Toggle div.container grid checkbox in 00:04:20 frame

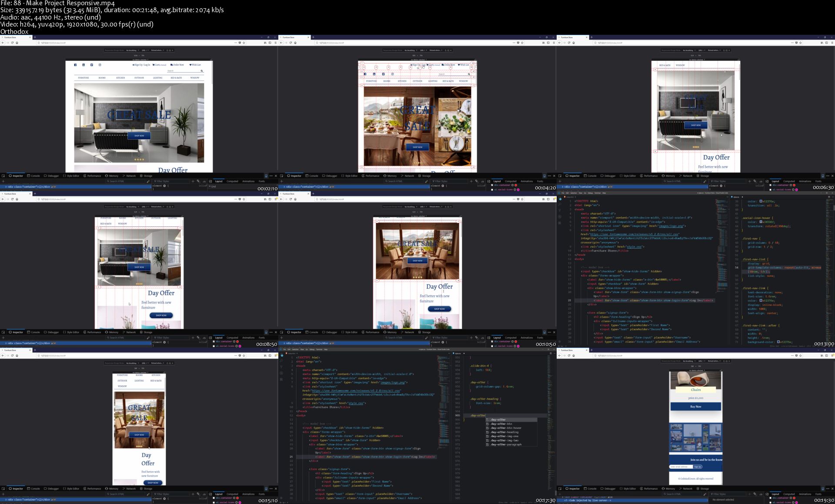(x=492, y=185)
